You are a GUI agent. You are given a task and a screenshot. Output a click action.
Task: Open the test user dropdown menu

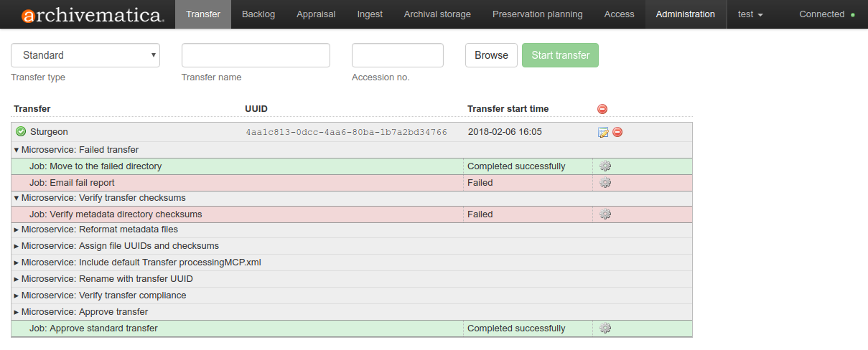click(x=750, y=14)
